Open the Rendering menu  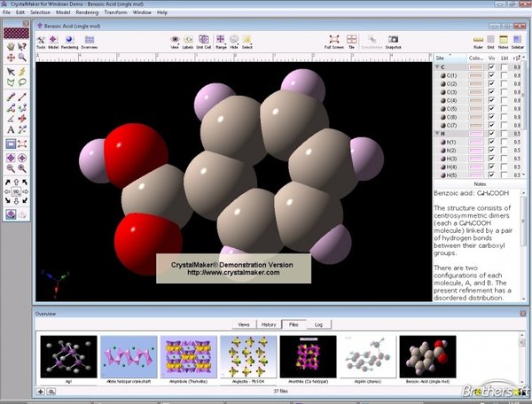(87, 12)
